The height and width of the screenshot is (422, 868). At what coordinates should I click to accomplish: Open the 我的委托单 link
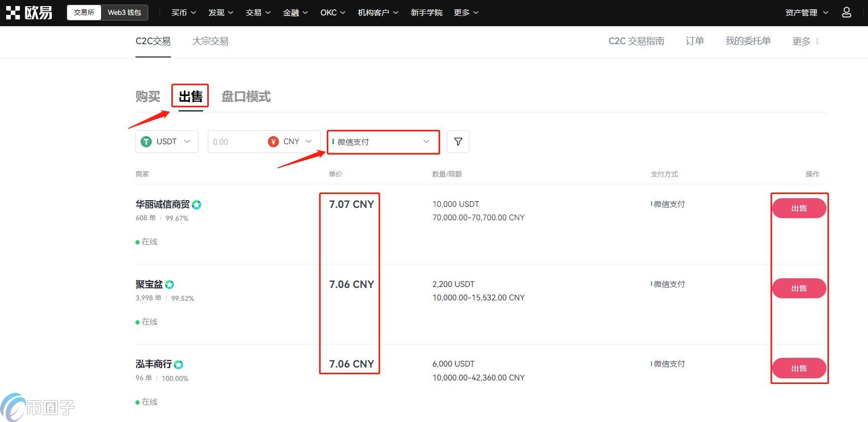click(748, 41)
